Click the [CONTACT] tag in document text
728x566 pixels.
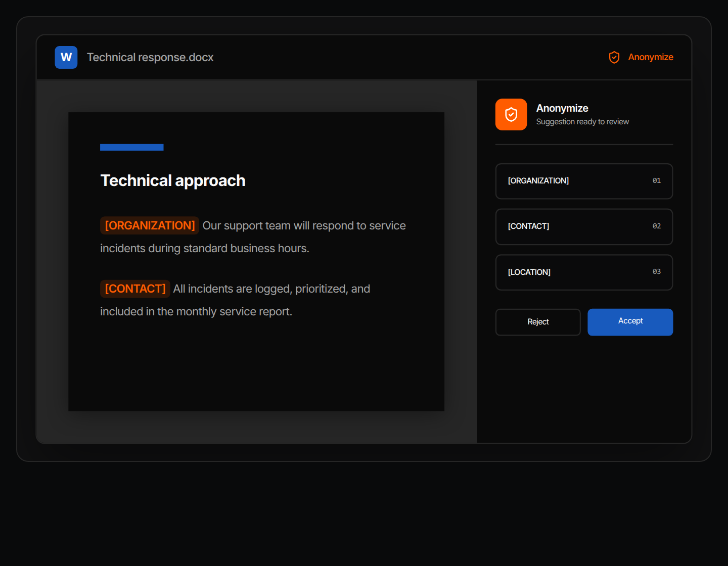(x=135, y=289)
